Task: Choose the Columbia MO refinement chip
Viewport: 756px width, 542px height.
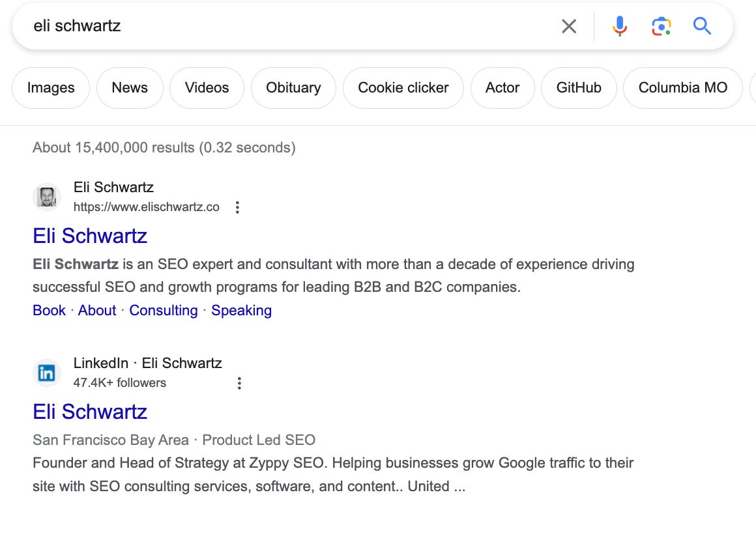Action: pos(683,88)
